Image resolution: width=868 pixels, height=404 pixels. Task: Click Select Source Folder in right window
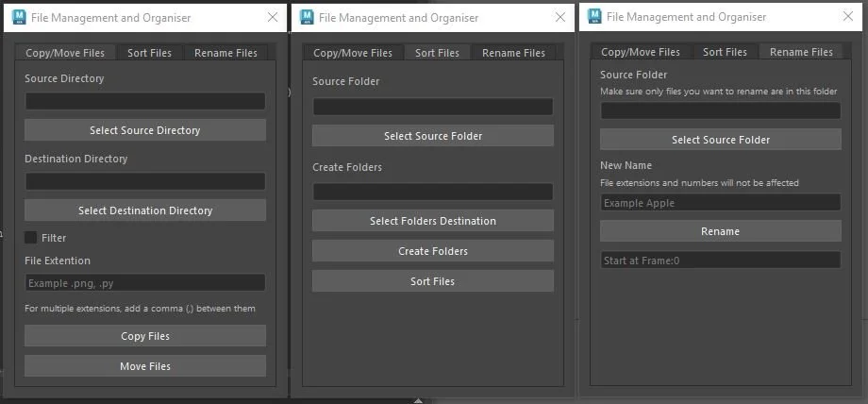pos(721,140)
